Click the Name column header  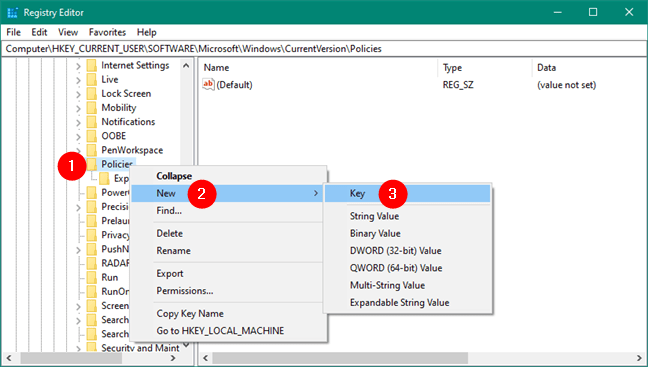pyautogui.click(x=319, y=68)
